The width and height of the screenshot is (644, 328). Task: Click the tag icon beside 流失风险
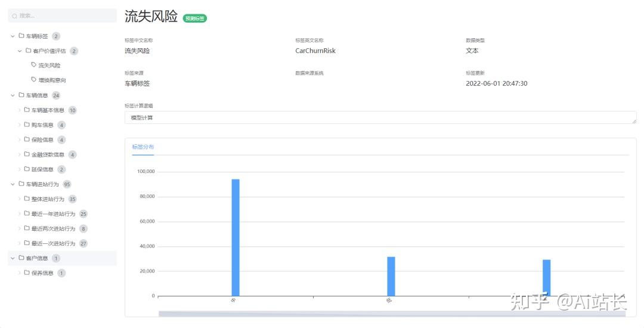(x=33, y=65)
